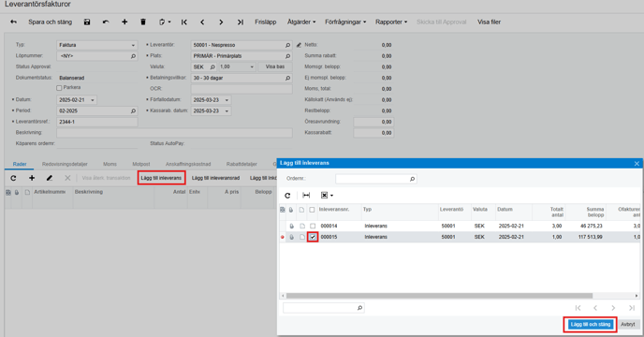Screen dimensions: 644x337
Task: Open the Rapporter menu
Action: click(x=391, y=22)
